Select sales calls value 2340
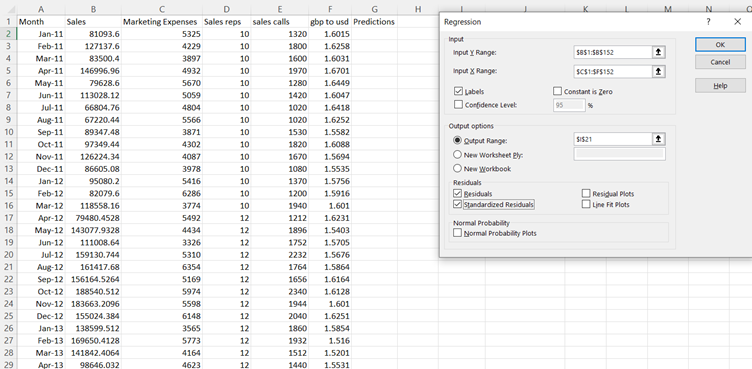This screenshot has width=752, height=369. (280, 292)
